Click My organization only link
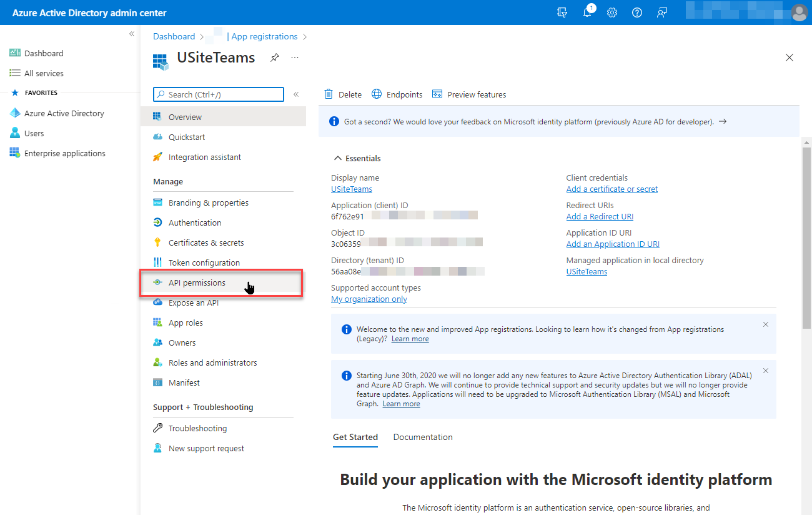812x515 pixels. 369,299
